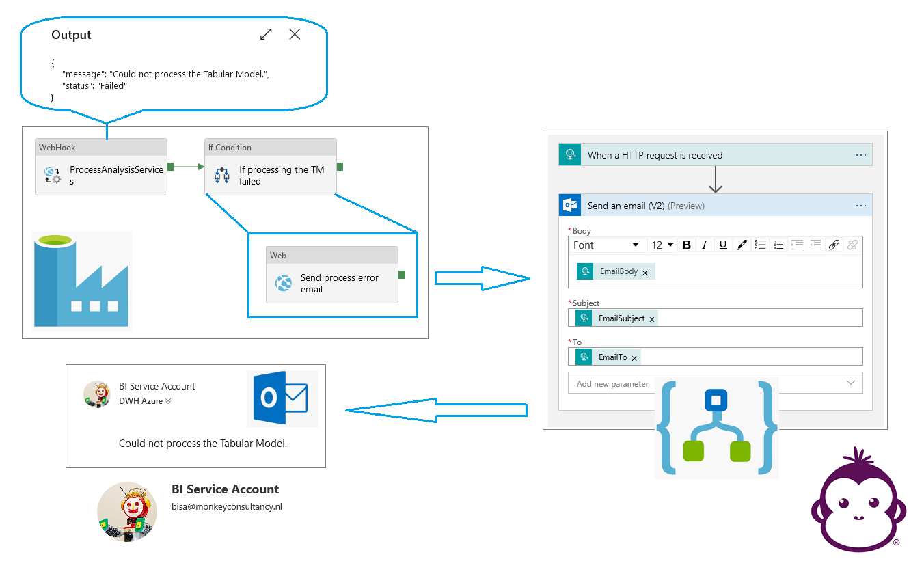
Task: Remove the EmailTo token with its x
Action: pos(634,358)
